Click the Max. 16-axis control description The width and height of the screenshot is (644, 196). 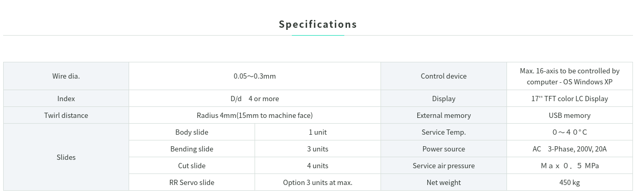click(x=569, y=76)
